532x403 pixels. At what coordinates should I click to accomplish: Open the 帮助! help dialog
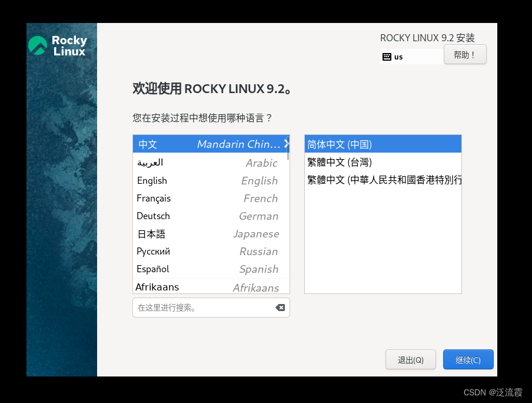[465, 54]
